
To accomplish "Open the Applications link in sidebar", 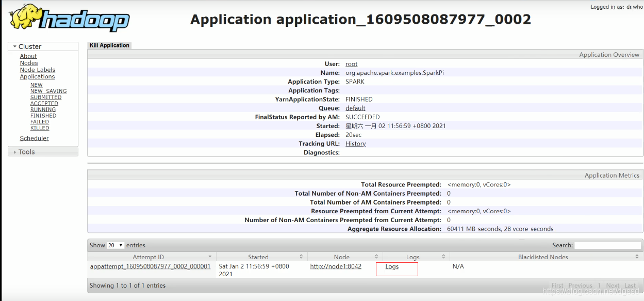I will pyautogui.click(x=37, y=76).
